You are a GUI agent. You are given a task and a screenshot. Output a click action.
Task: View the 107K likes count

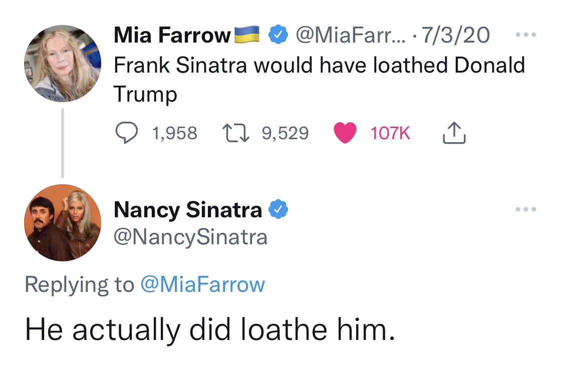click(x=390, y=133)
